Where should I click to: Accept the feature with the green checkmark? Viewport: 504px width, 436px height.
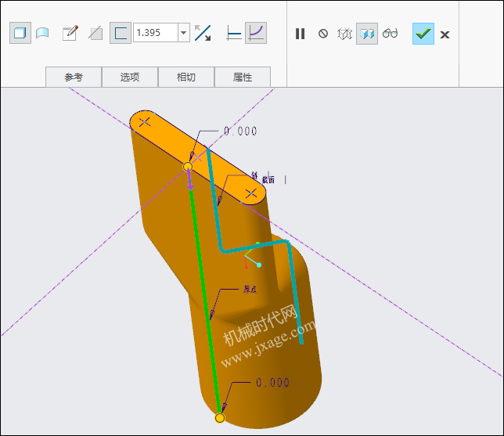click(x=423, y=34)
